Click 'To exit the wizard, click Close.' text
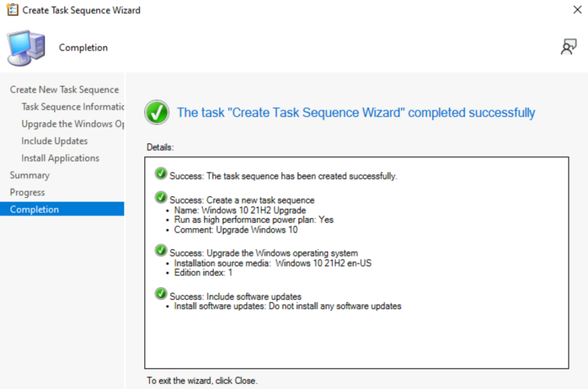The height and width of the screenshot is (389, 588). (x=202, y=381)
